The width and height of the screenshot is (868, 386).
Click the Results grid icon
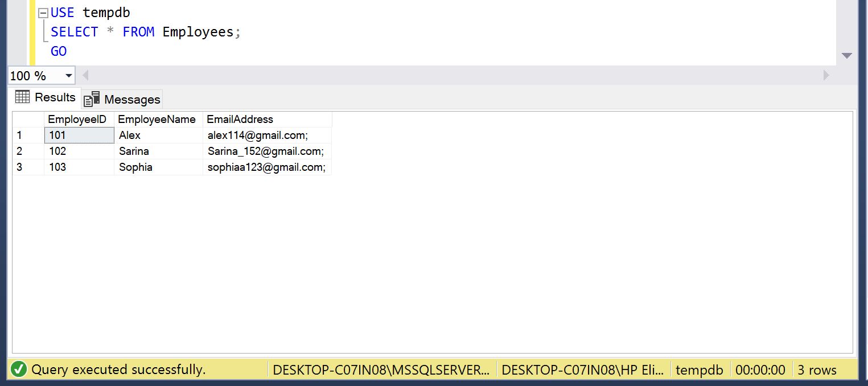22,97
